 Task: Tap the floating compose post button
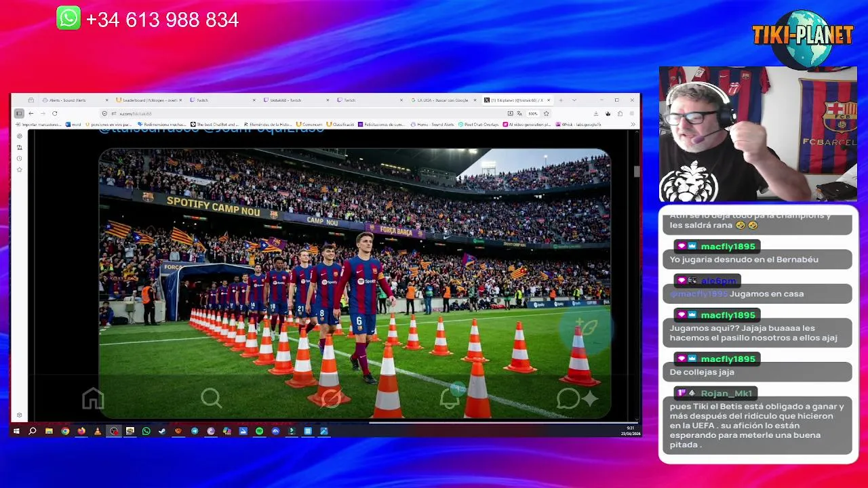[x=587, y=329]
